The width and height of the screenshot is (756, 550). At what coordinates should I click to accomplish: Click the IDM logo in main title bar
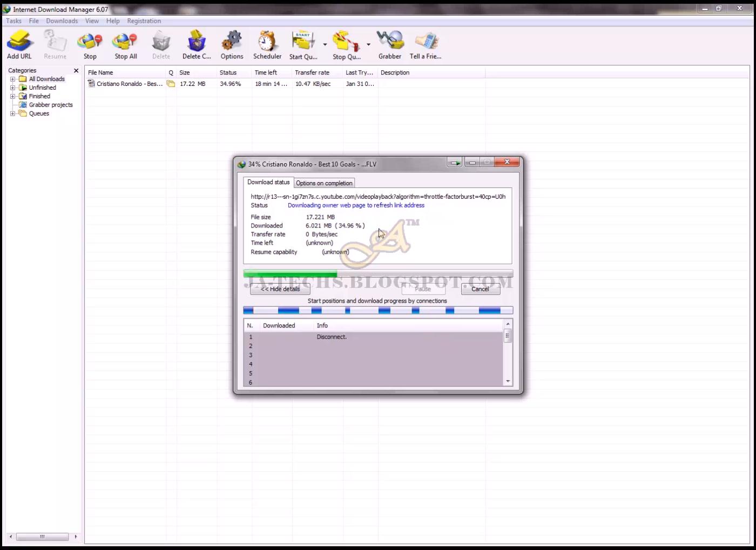pos(6,9)
